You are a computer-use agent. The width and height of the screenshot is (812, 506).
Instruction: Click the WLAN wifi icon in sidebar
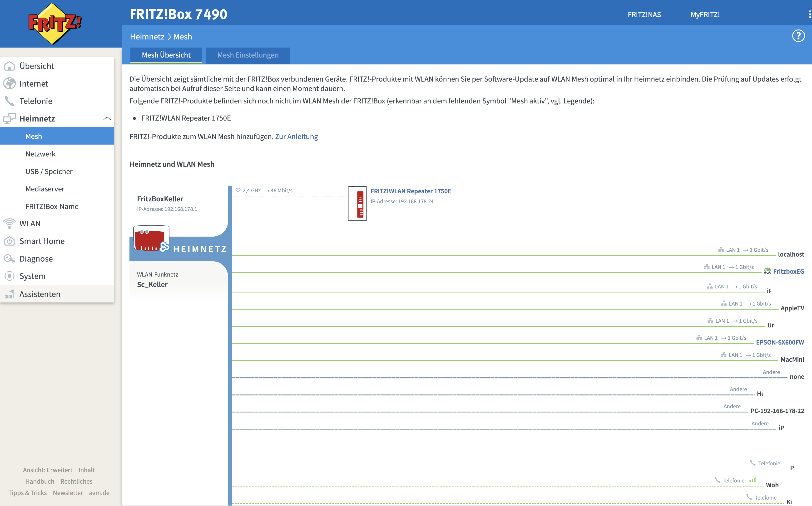coord(9,224)
